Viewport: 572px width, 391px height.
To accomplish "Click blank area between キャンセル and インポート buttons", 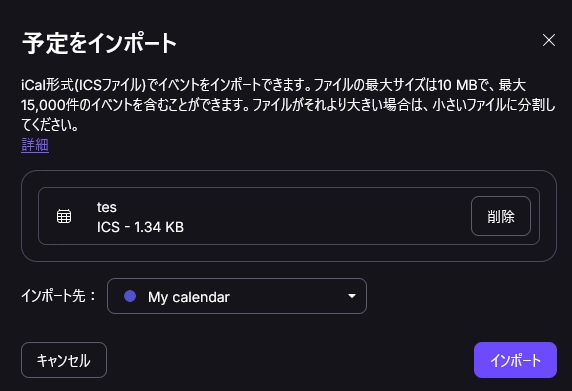I will 290,360.
